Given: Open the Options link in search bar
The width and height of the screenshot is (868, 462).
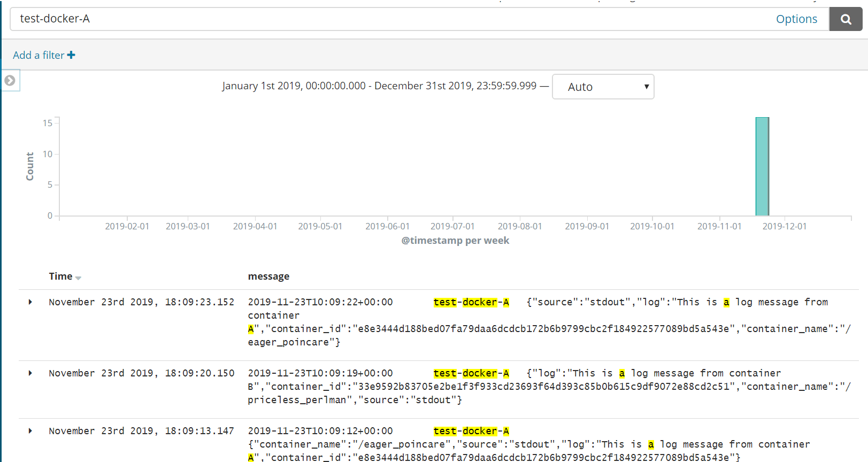Looking at the screenshot, I should [796, 19].
